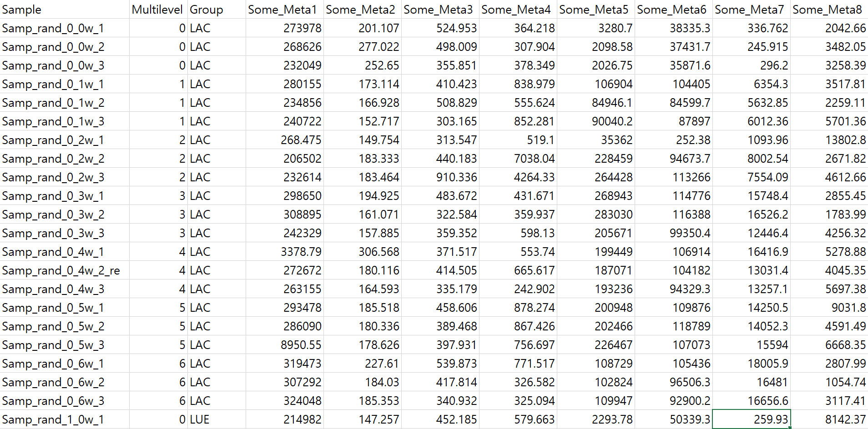868x429 pixels.
Task: Select cell Samp_rand_0_5w_2
Action: 65,326
